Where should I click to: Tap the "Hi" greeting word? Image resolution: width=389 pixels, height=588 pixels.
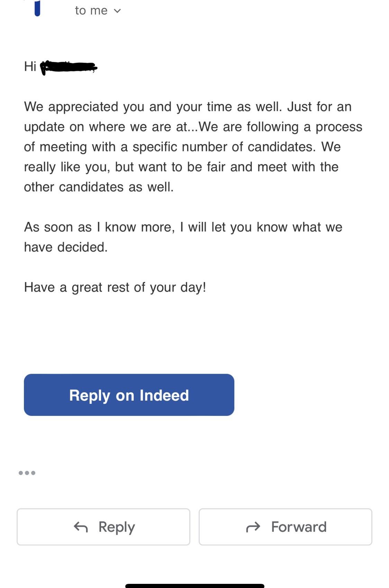pos(30,66)
